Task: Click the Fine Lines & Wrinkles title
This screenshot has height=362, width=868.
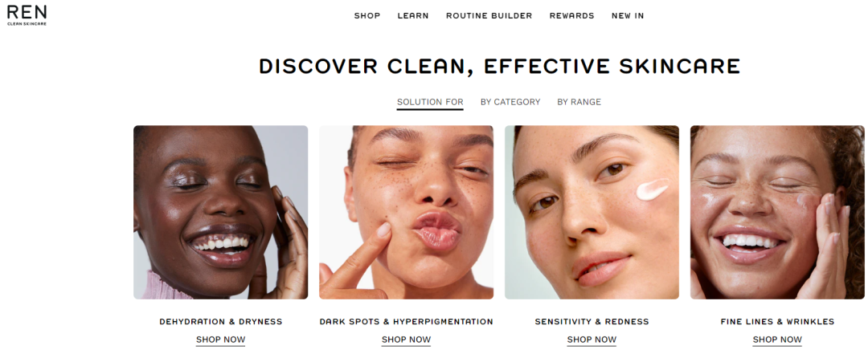Action: 777,322
